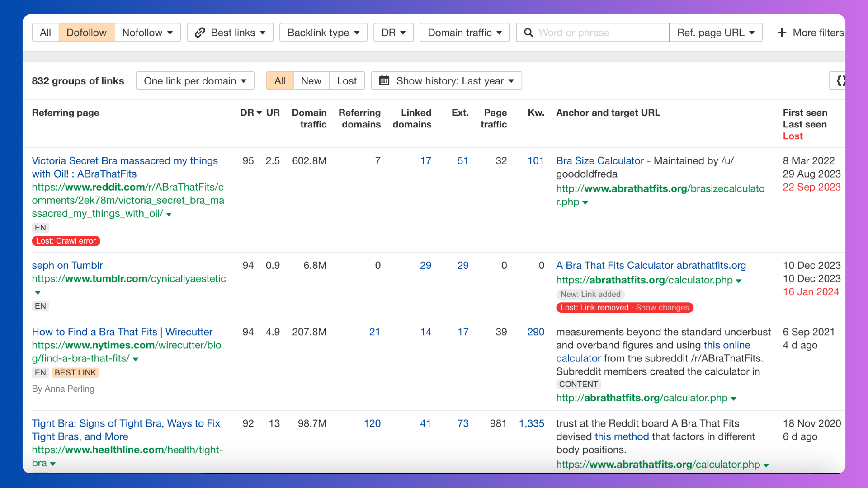The height and width of the screenshot is (488, 868).
Task: Open the nytimes.com wirecutter URL
Action: (x=127, y=352)
